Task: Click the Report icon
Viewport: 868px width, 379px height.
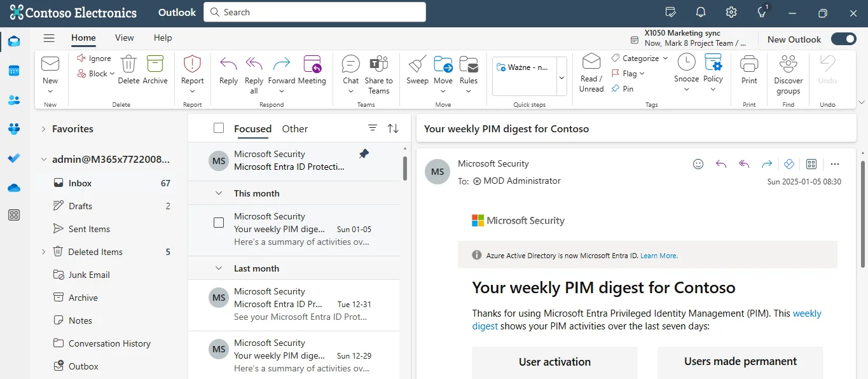Action: [192, 65]
